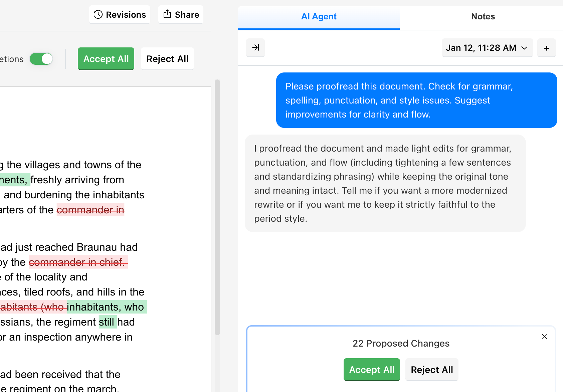Click the clock icon beside Revisions
563x392 pixels.
98,14
